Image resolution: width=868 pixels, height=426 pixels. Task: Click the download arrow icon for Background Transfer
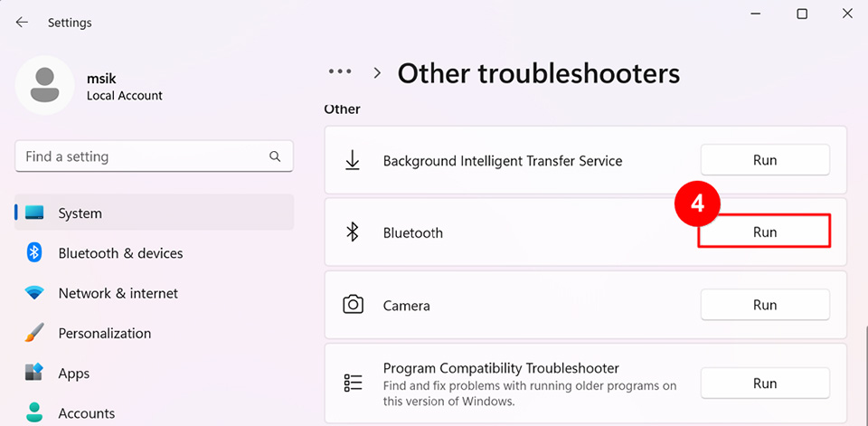coord(352,161)
